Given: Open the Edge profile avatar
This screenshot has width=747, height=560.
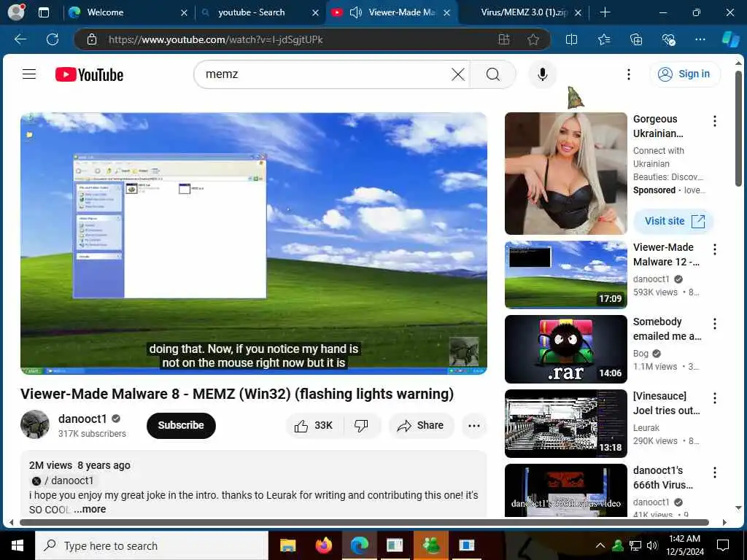Looking at the screenshot, I should tap(16, 12).
